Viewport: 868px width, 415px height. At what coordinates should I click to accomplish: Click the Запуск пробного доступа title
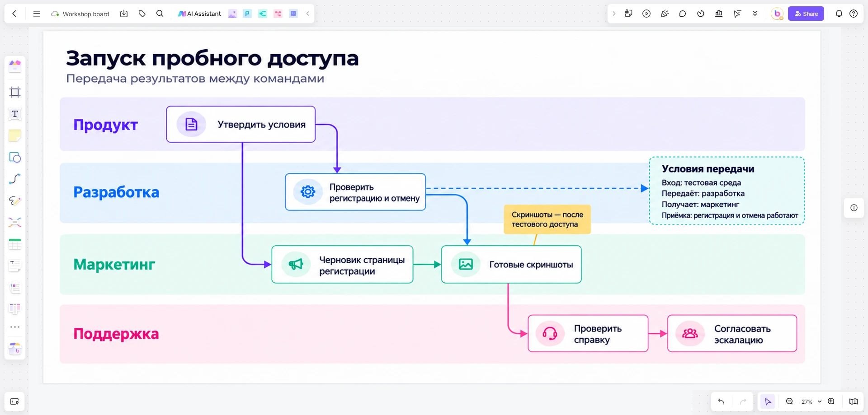pyautogui.click(x=212, y=58)
